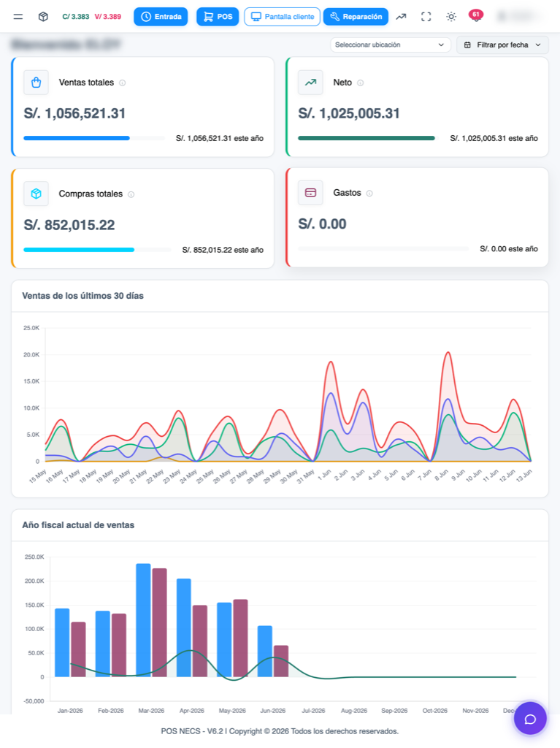The height and width of the screenshot is (748, 560).
Task: Click the calendar icon in Filtrar por fecha
Action: click(x=467, y=45)
